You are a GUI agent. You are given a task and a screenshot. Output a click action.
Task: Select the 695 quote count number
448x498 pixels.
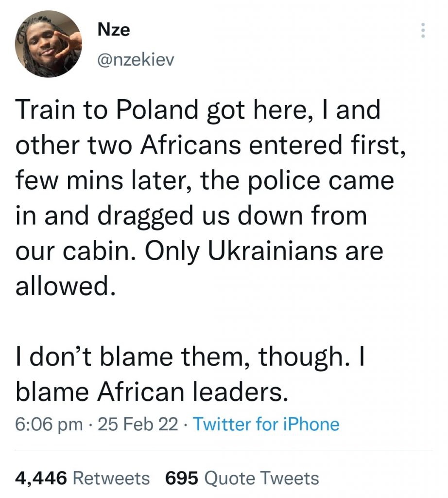182,478
